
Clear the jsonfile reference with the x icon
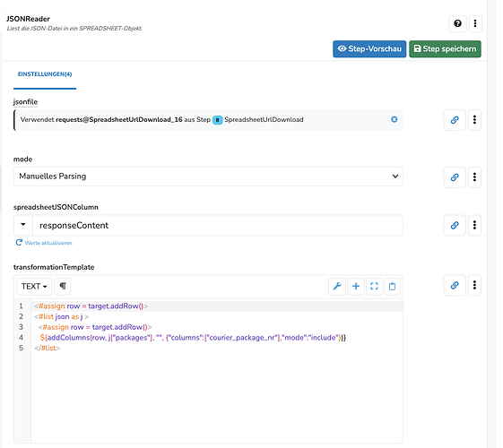pos(395,119)
